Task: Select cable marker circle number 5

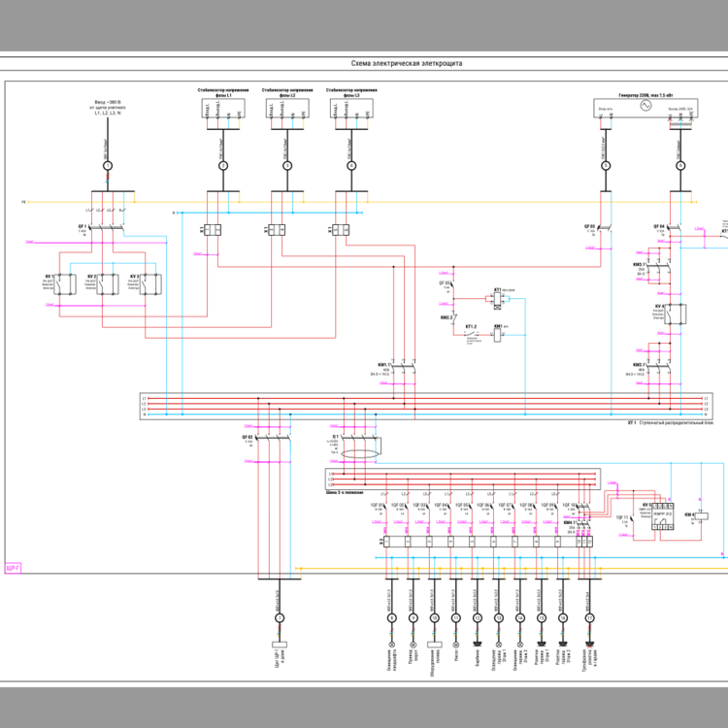Action: (606, 166)
